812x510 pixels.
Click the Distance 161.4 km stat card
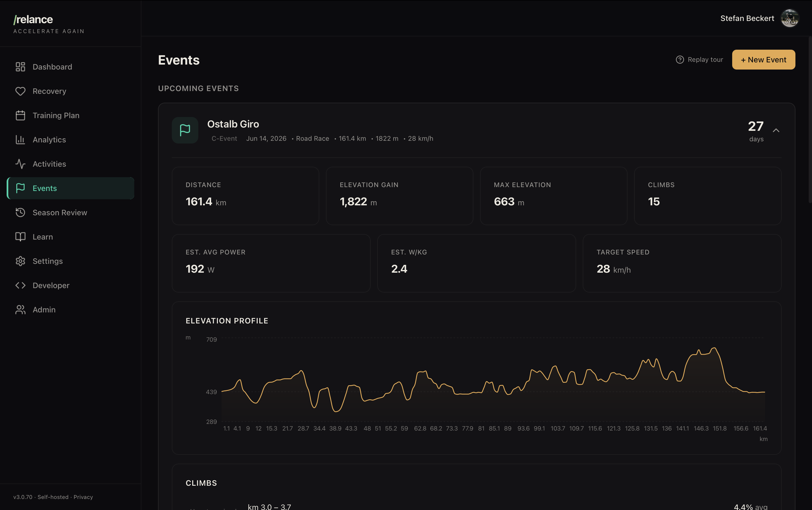(245, 196)
